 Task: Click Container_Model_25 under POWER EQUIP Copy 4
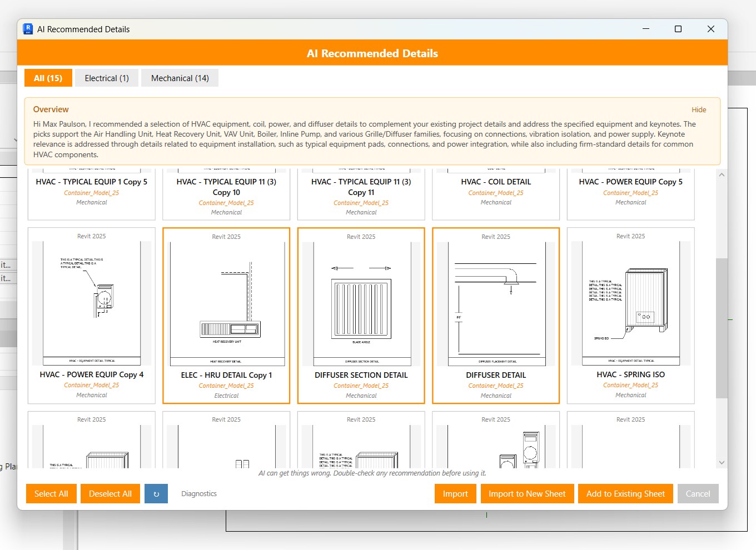click(x=92, y=385)
